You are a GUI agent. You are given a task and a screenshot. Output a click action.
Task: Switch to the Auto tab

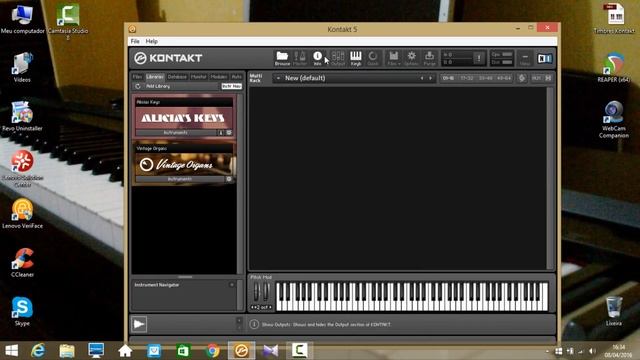pyautogui.click(x=237, y=77)
